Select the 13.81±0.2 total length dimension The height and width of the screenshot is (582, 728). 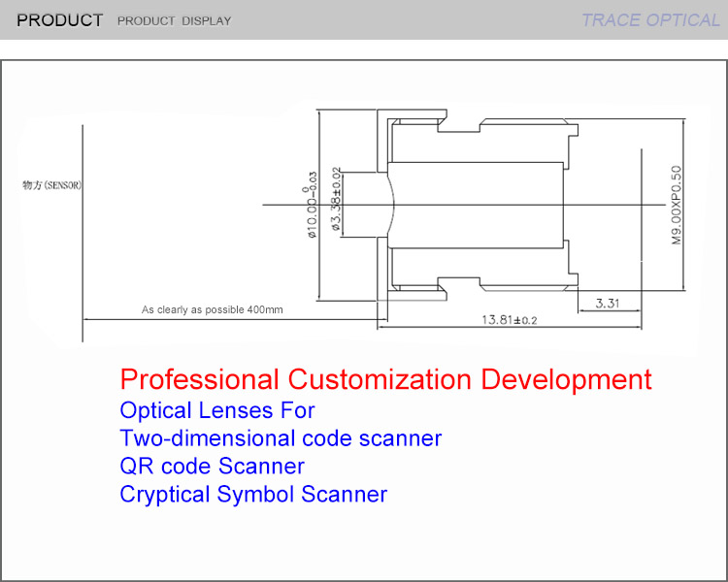click(510, 319)
